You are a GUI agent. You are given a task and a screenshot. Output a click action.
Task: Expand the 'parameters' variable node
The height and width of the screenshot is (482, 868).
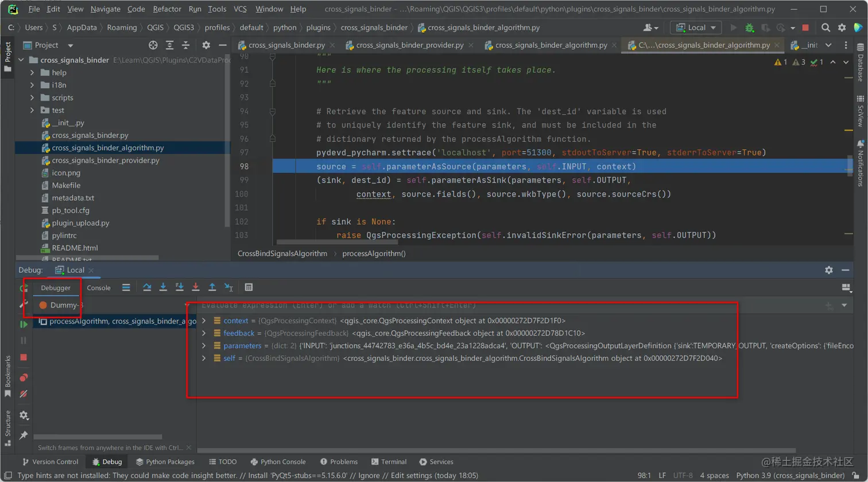pos(204,346)
